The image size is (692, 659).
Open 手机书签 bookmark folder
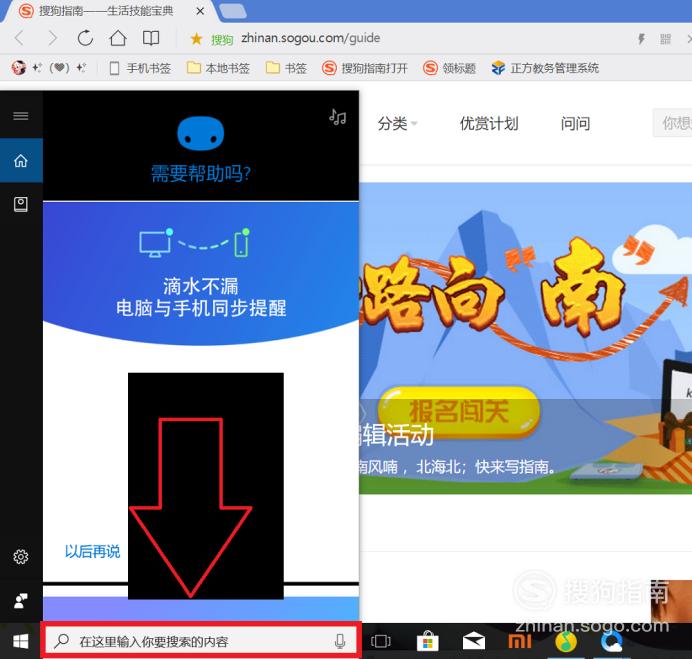pos(140,68)
